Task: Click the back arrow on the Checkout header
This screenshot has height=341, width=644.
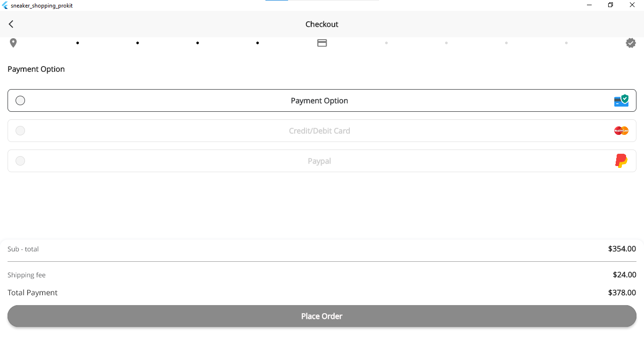Action: point(11,24)
